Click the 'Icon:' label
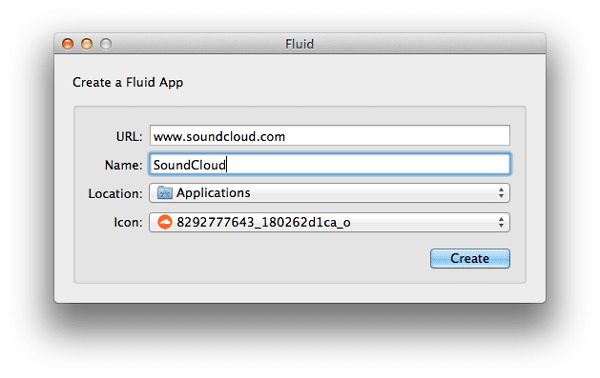The height and width of the screenshot is (378, 600). [x=128, y=222]
